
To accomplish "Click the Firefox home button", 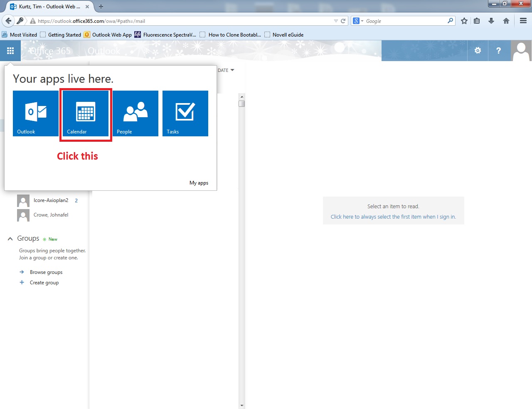I will tap(506, 21).
